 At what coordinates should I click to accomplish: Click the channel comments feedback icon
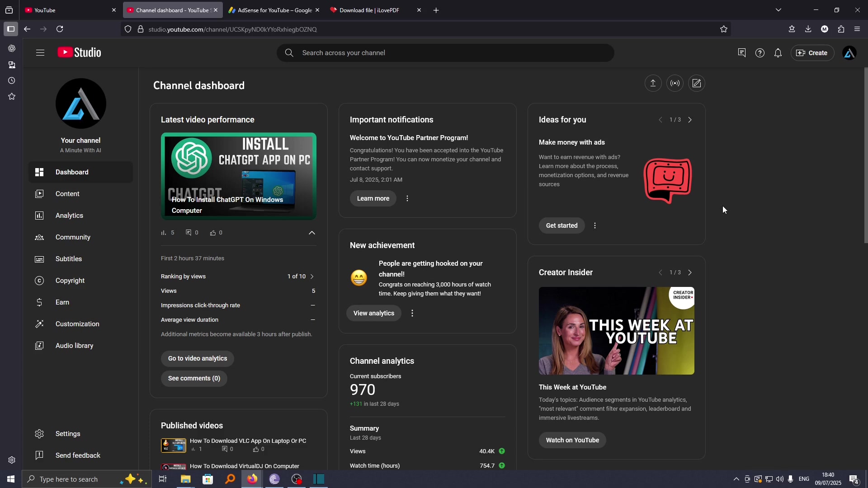[x=742, y=53]
